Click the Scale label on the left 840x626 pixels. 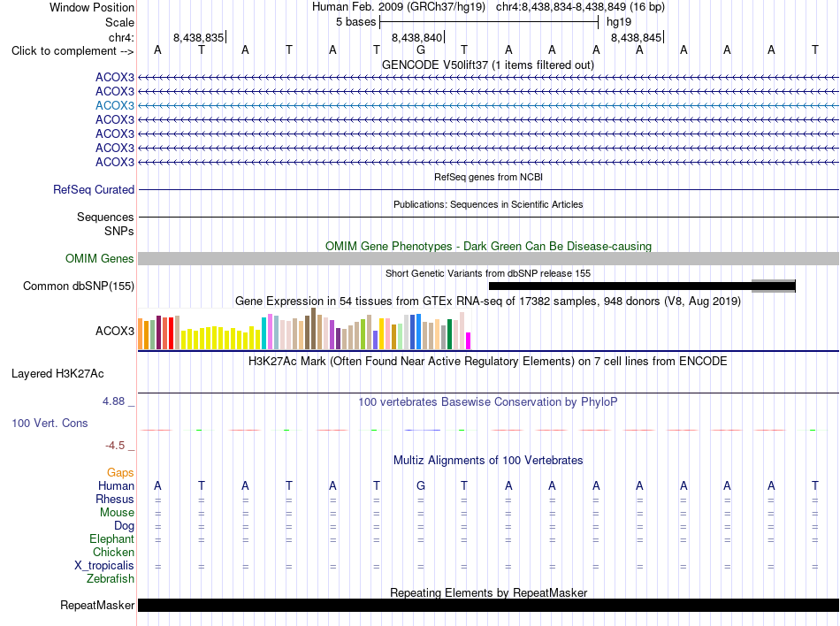(119, 22)
